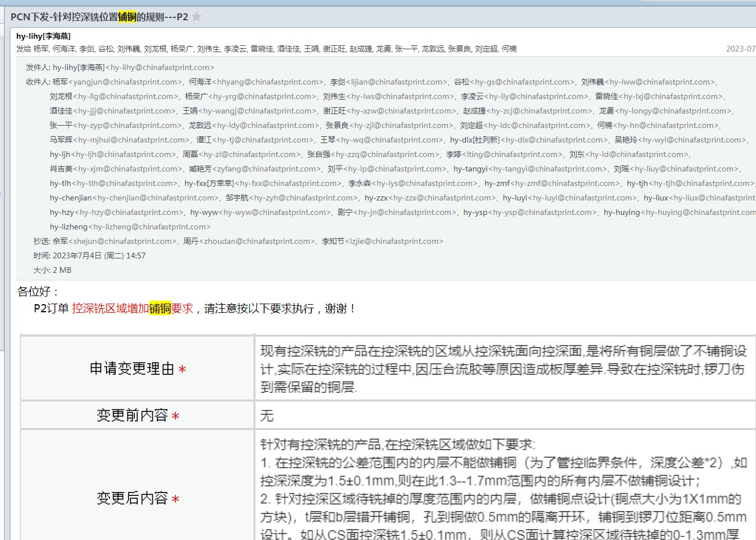The height and width of the screenshot is (540, 756).
Task: Click table label 变更前内容
Action: pos(132,415)
